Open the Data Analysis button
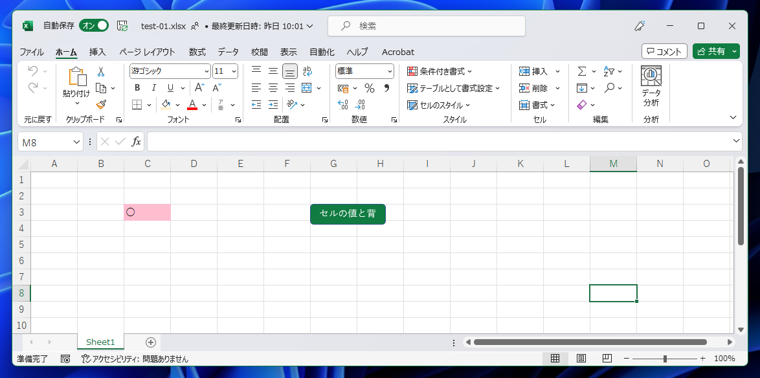Viewport: 760px width, 378px height. click(x=651, y=86)
